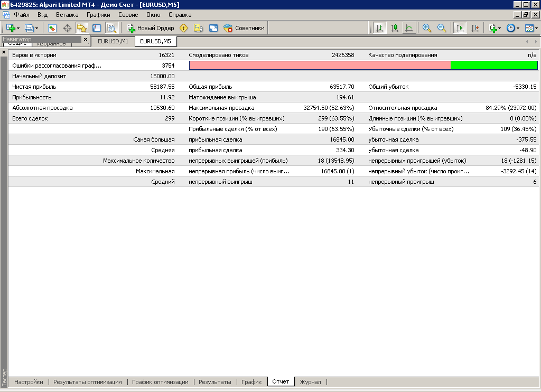The image size is (541, 392).
Task: Open the Сервис menu
Action: [x=128, y=15]
